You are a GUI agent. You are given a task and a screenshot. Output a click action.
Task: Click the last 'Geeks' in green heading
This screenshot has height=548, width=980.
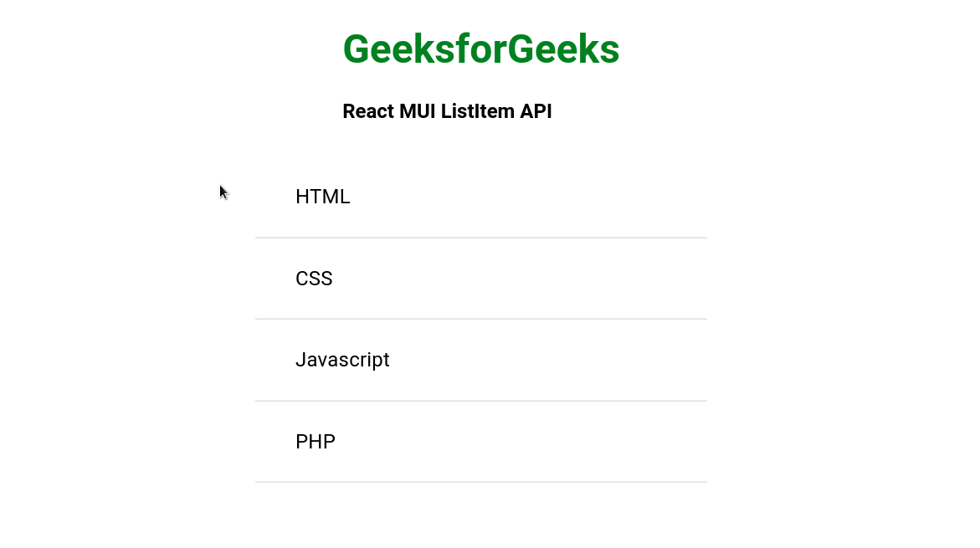point(563,49)
